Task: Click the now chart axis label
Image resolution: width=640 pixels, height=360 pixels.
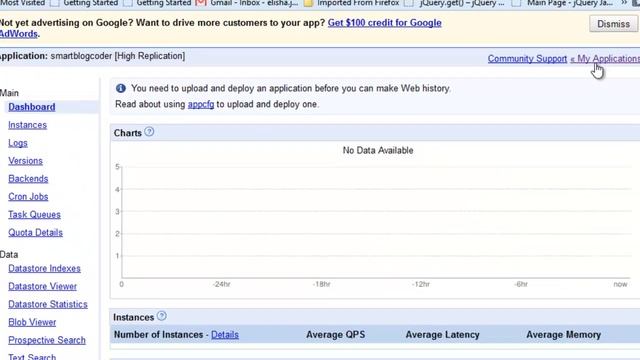Action: (x=620, y=284)
